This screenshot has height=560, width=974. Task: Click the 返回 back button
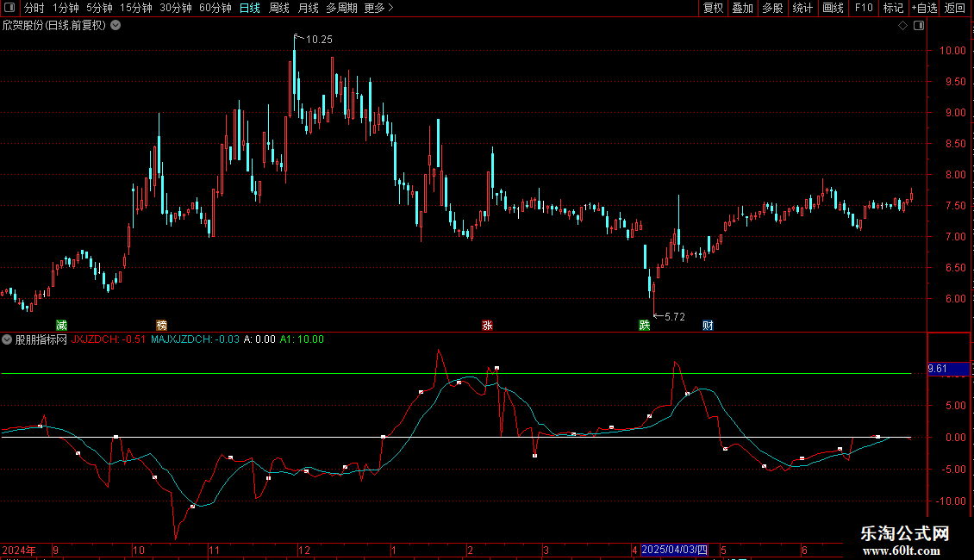955,8
